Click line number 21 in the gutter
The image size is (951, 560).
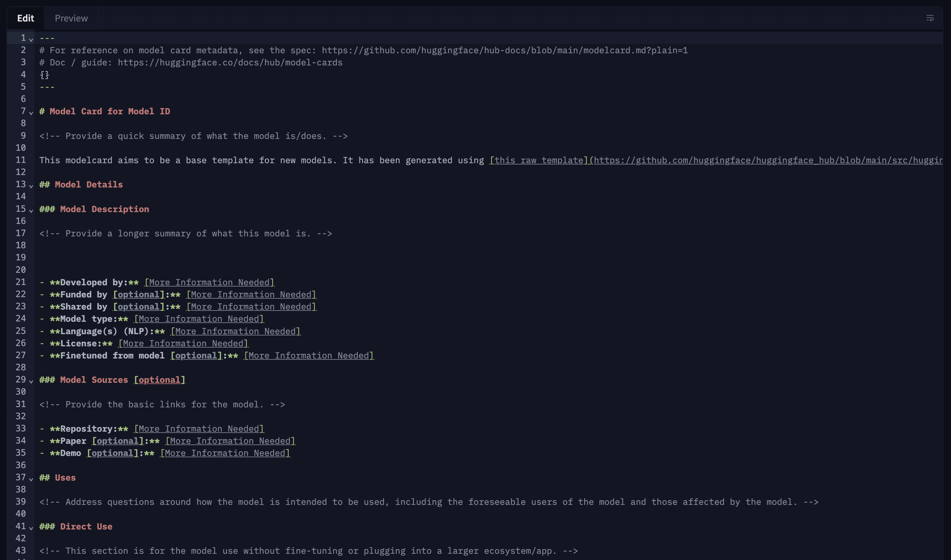[21, 282]
